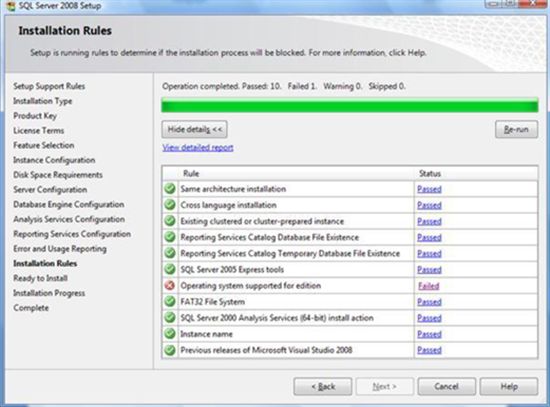550x407 pixels.
Task: Go to previous page with Back button
Action: pyautogui.click(x=323, y=387)
